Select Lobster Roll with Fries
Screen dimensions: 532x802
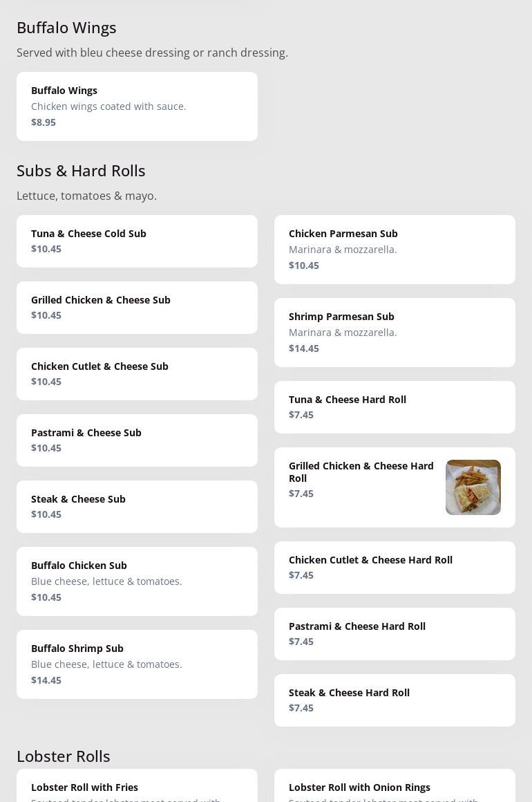click(137, 787)
